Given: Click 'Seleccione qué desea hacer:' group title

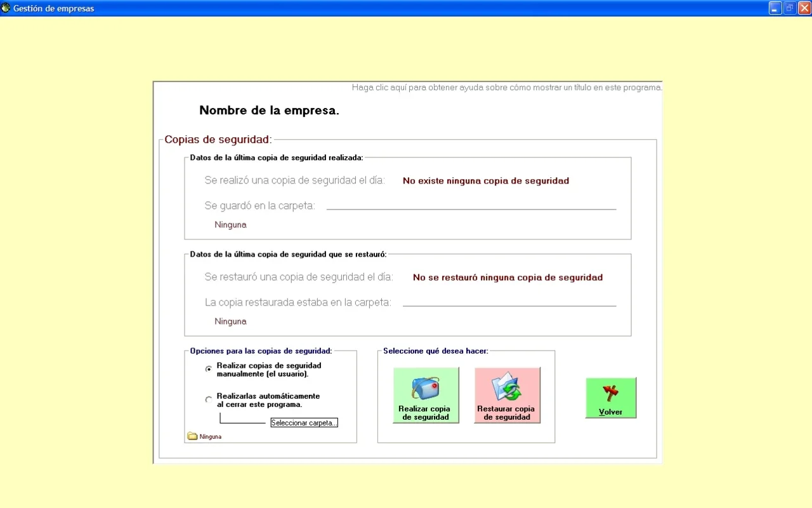Looking at the screenshot, I should 435,351.
